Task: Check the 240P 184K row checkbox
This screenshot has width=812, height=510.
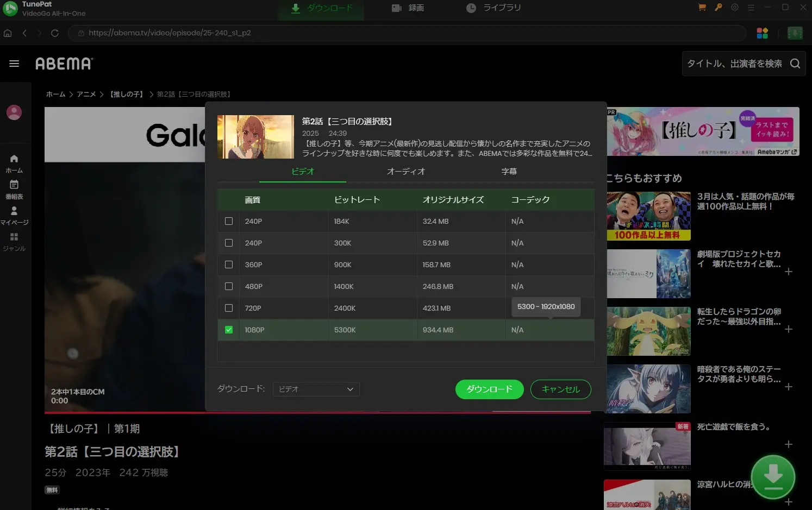Action: [229, 221]
